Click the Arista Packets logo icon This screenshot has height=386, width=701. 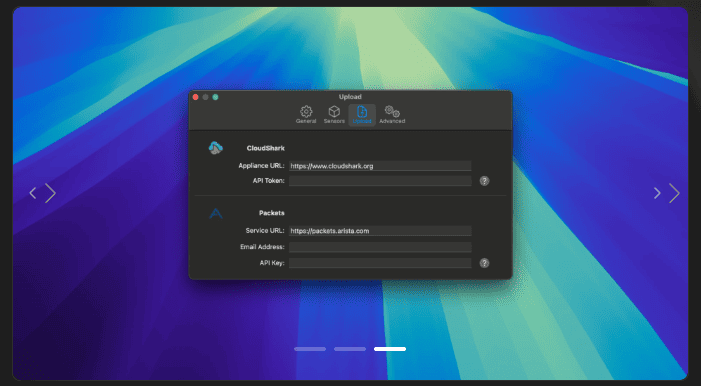click(x=216, y=213)
